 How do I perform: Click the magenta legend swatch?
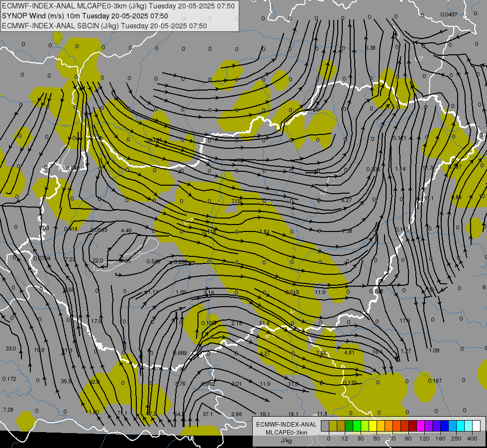click(420, 426)
